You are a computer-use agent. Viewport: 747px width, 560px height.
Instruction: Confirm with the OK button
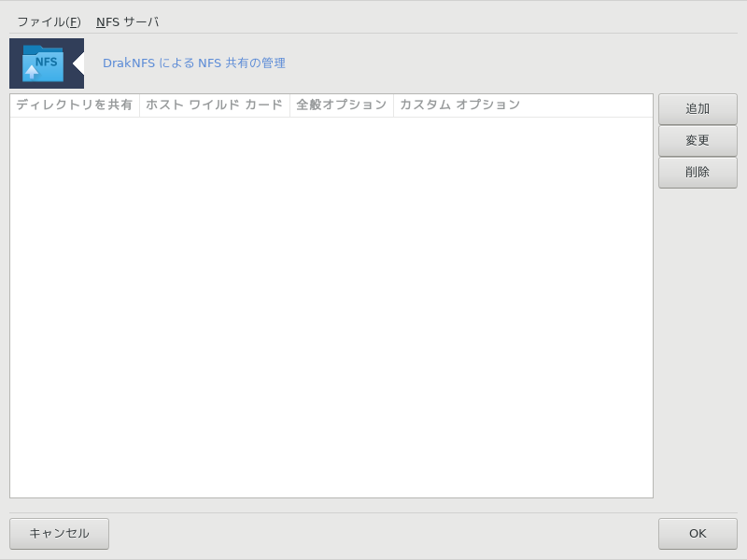click(x=698, y=533)
